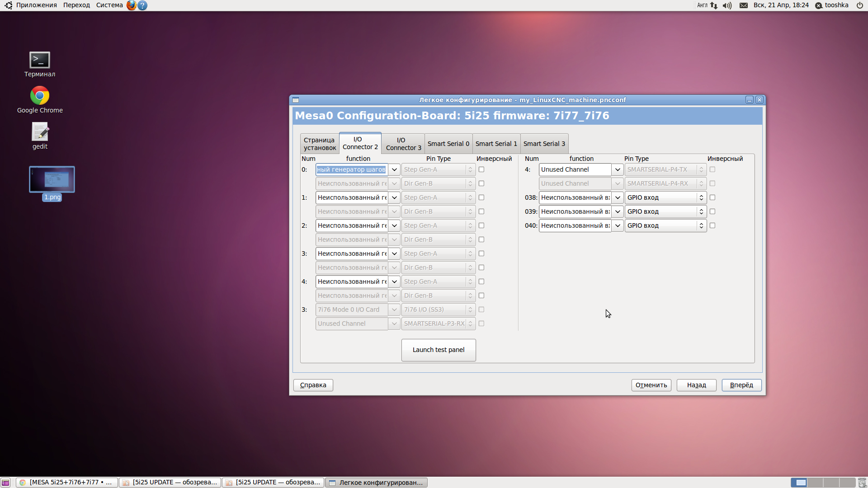Toggle inverted checkbox for pin 040
Viewport: 868px width, 488px height.
pyautogui.click(x=712, y=225)
